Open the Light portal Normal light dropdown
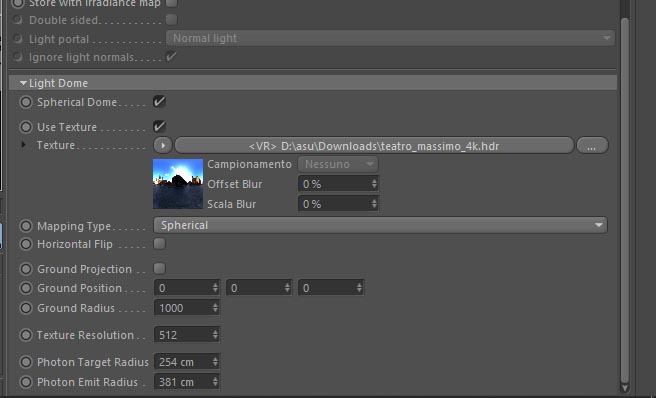Image resolution: width=656 pixels, height=398 pixels. tap(390, 38)
